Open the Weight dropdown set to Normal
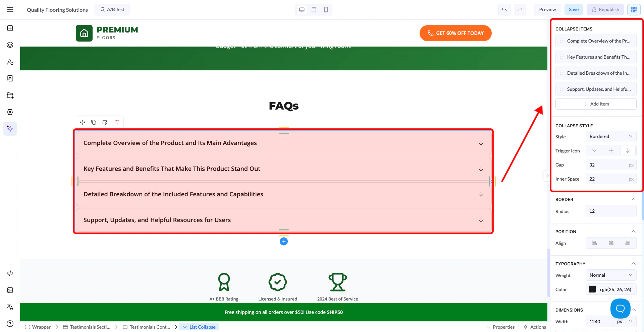 [x=611, y=275]
